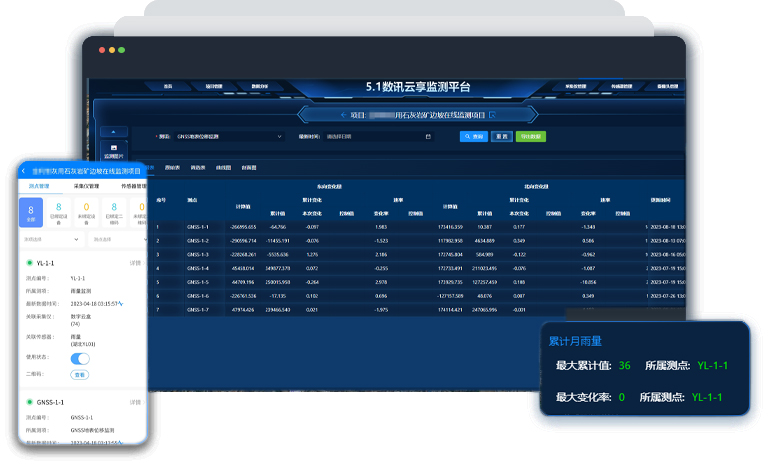The image size is (768, 466).
Task: Click the GNSS-1-4 table row cell
Action: (x=197, y=269)
